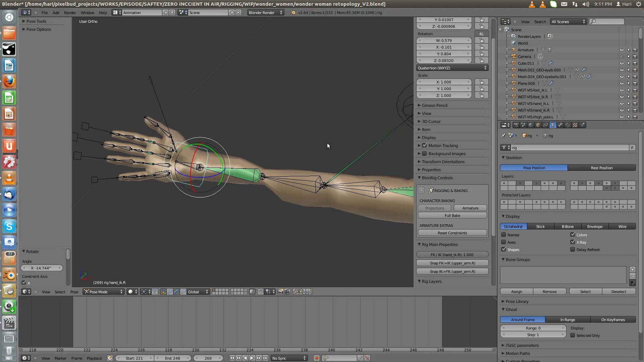The height and width of the screenshot is (362, 644).
Task: Open the Quaternion (WXYZ) rotation mode dropdown
Action: (452, 68)
